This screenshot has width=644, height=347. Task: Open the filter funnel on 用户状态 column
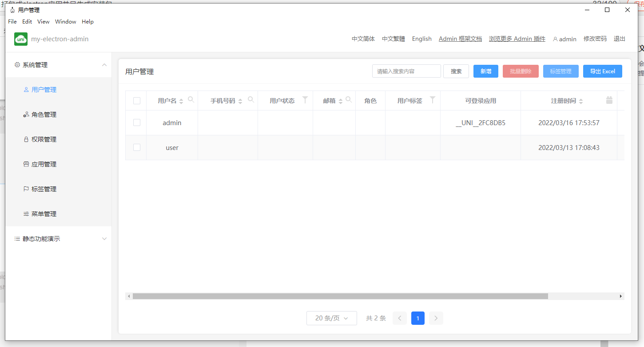tap(305, 99)
